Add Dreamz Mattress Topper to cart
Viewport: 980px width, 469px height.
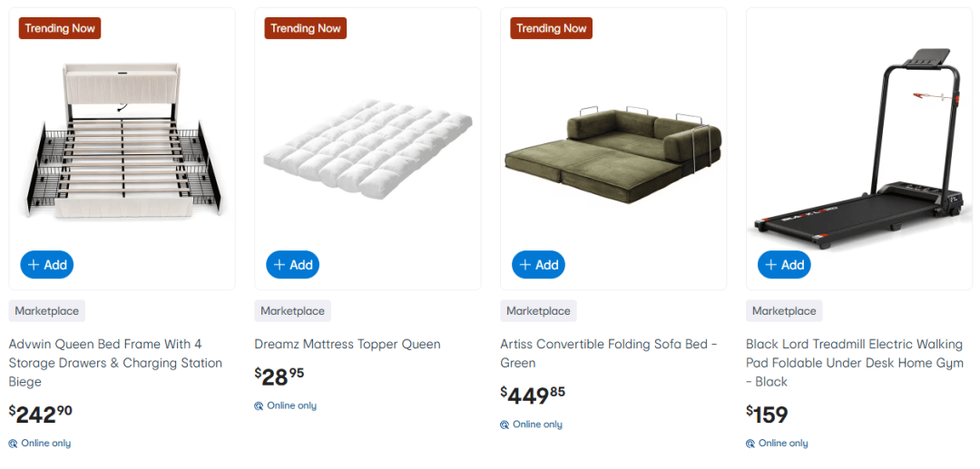point(292,265)
